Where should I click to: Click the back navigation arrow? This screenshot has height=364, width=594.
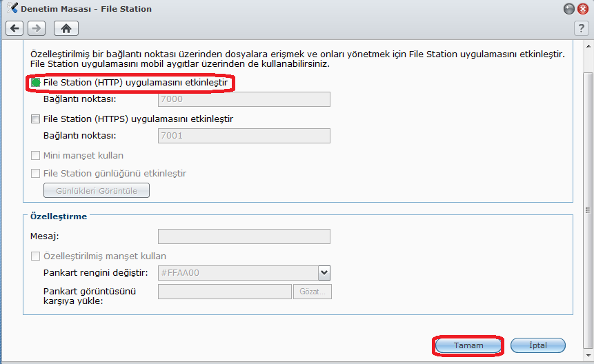click(15, 28)
